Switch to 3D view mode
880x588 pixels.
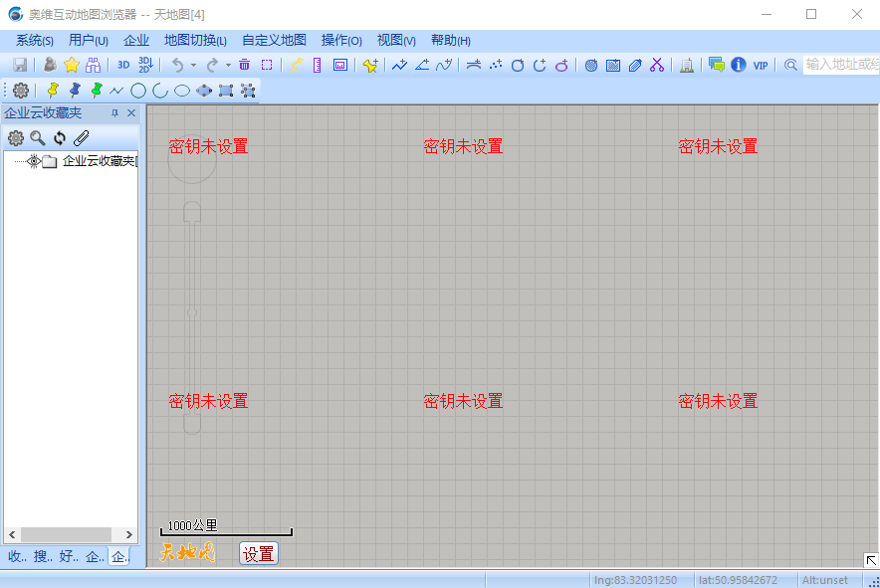123,65
